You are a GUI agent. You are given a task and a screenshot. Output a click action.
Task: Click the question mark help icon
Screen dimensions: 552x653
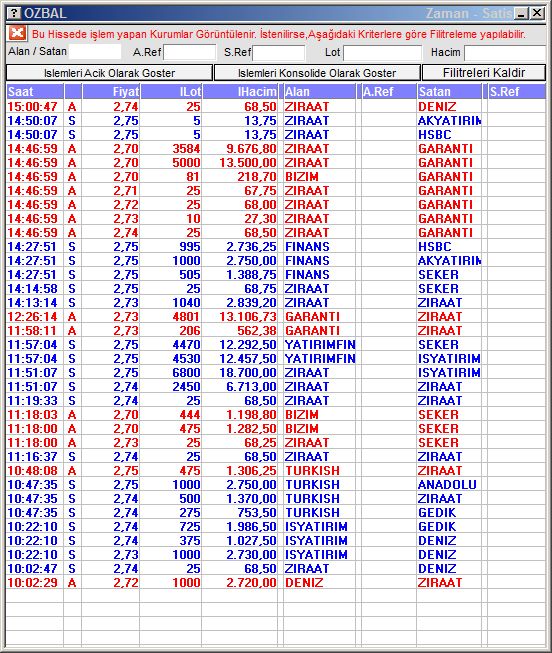tap(14, 13)
